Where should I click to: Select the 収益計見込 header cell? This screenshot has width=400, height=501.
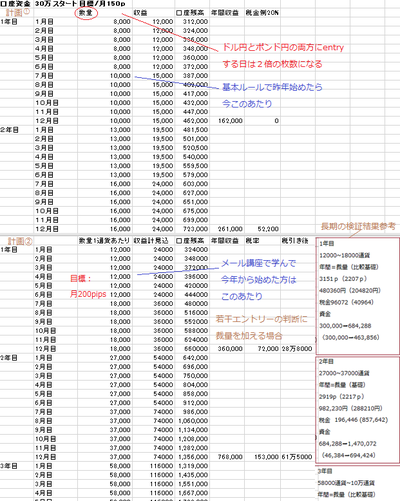[x=151, y=241]
